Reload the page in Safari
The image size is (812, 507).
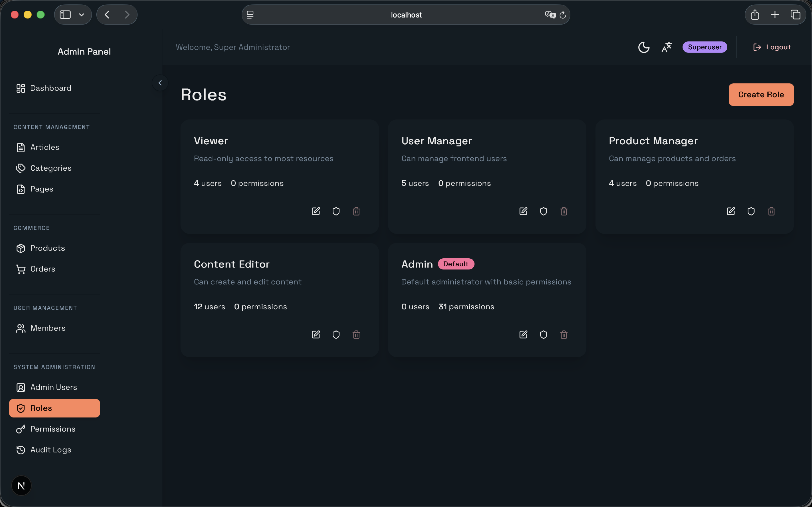[563, 15]
